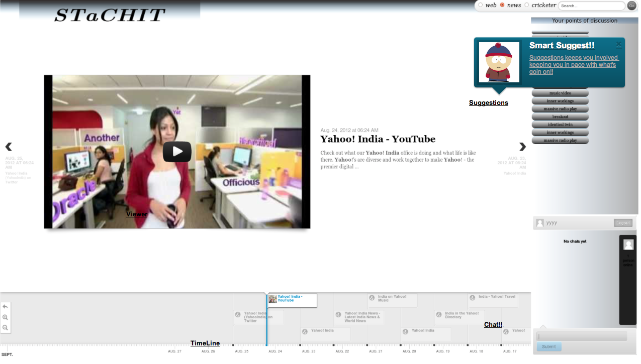
Task: Zoom out on the timeline
Action: click(x=5, y=327)
